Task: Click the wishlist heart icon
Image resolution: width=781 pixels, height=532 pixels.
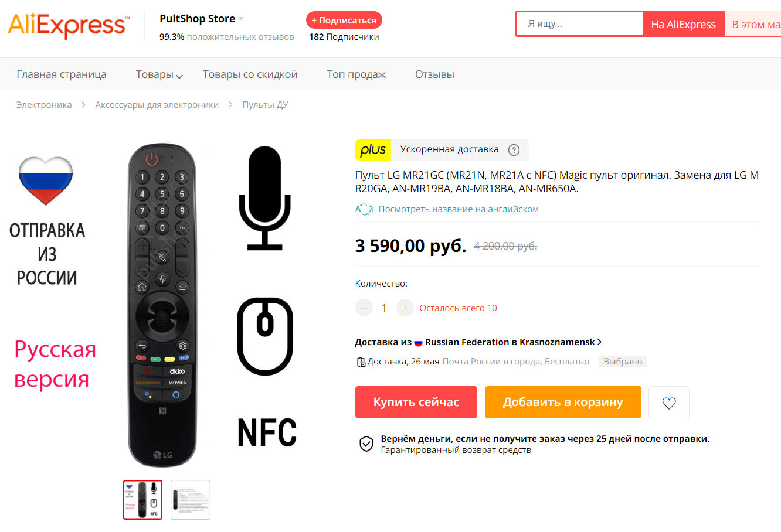Action: (x=668, y=403)
